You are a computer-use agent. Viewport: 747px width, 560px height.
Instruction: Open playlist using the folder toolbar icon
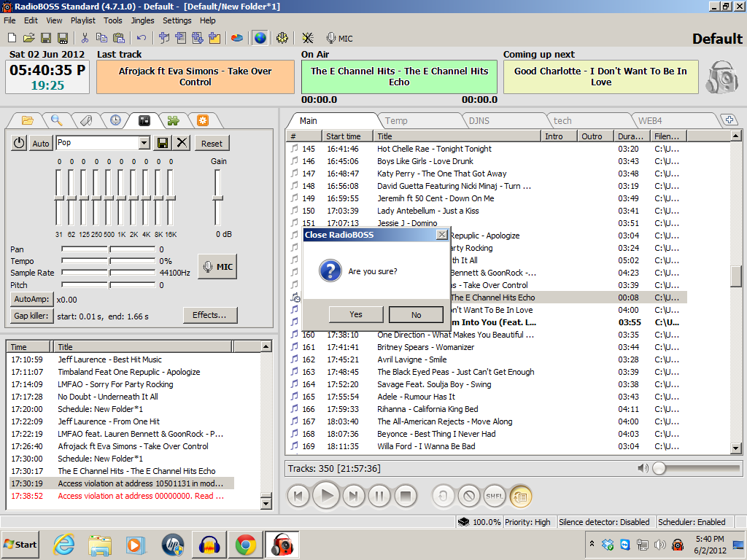pyautogui.click(x=29, y=38)
